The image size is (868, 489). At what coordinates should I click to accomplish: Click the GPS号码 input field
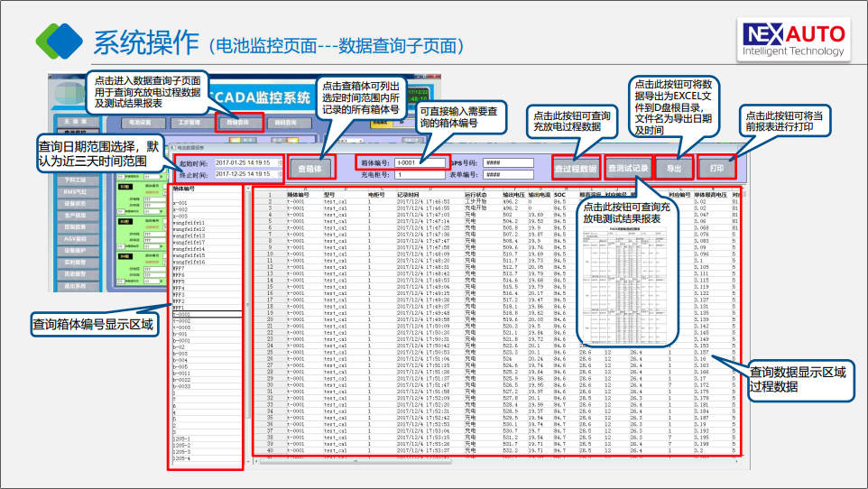click(x=508, y=162)
